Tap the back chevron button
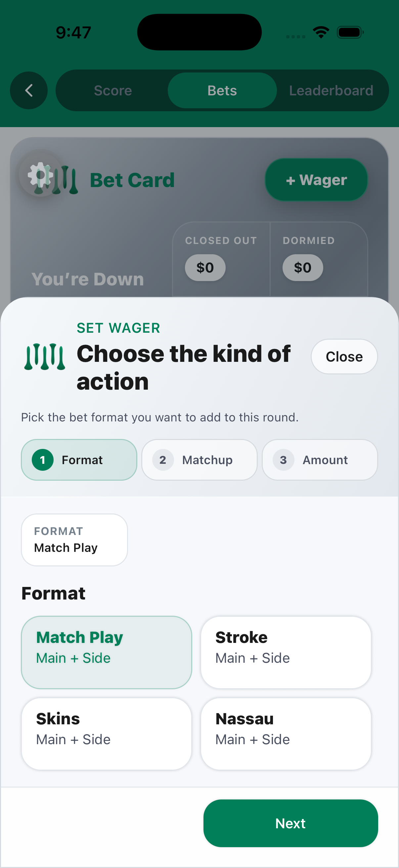The height and width of the screenshot is (868, 399). coord(29,90)
